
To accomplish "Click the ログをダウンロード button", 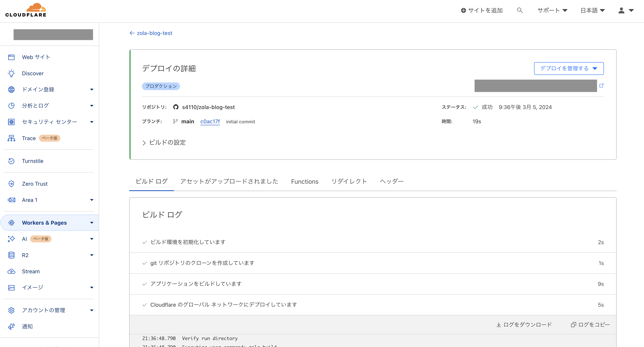I will click(x=524, y=325).
